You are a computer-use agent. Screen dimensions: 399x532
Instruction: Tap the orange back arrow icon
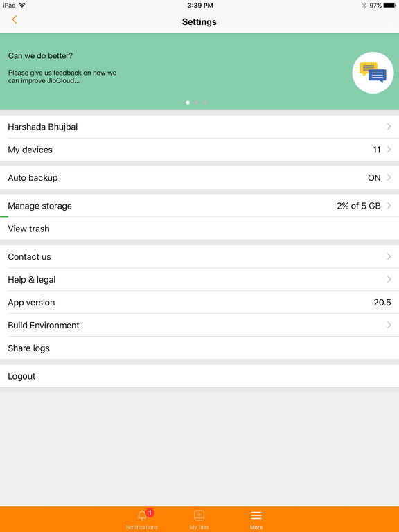coord(15,19)
